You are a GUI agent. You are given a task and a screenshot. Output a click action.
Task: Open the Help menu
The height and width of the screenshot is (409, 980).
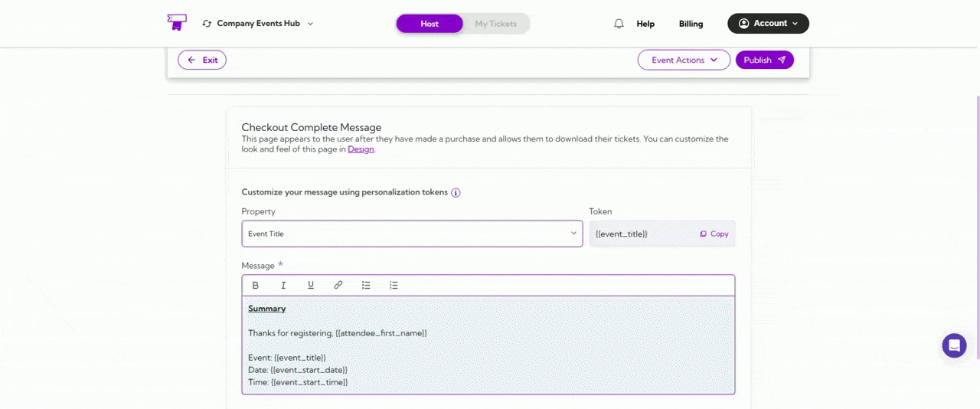coord(645,24)
